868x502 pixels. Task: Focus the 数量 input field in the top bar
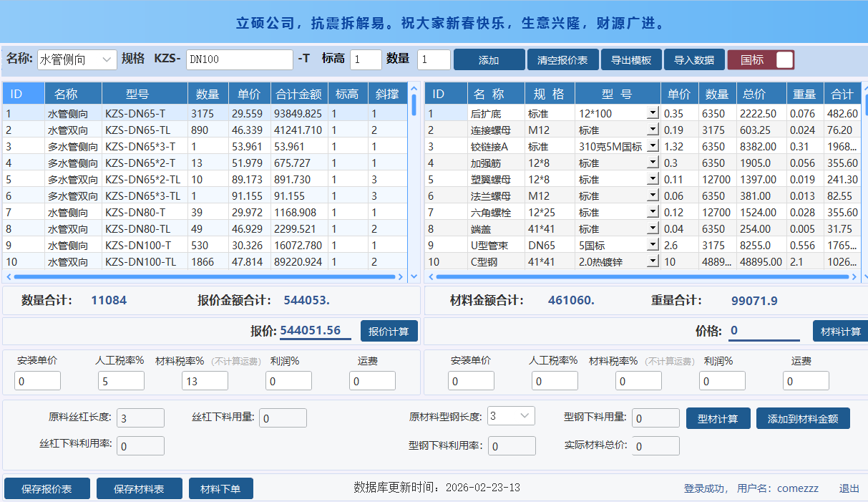click(434, 59)
